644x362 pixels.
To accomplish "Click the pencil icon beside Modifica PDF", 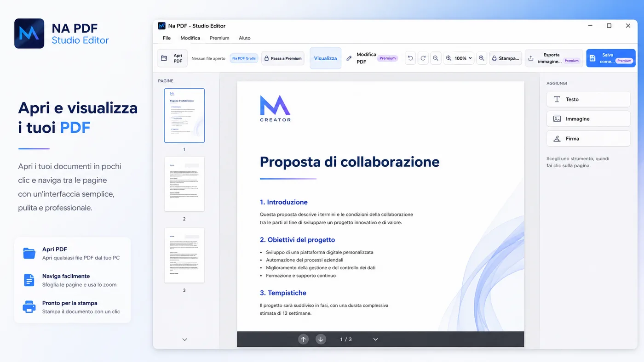I will (x=349, y=58).
